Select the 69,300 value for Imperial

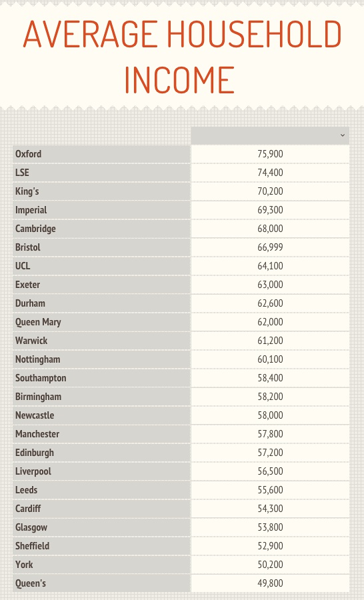[x=270, y=210]
